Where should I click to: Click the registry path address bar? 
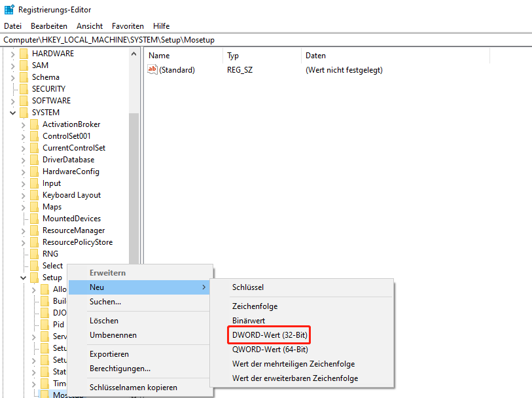[266, 40]
